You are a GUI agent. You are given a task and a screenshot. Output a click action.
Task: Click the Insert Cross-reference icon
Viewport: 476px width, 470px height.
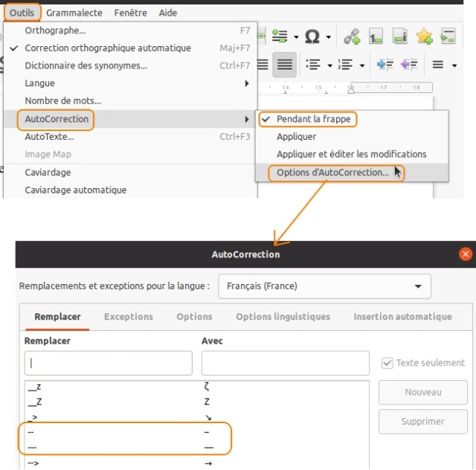tap(448, 36)
